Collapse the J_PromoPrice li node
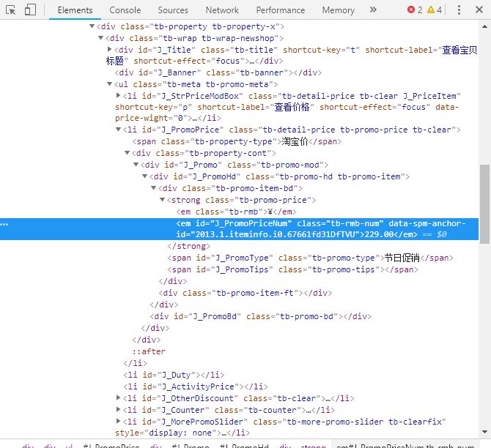491x448 pixels. click(x=119, y=130)
